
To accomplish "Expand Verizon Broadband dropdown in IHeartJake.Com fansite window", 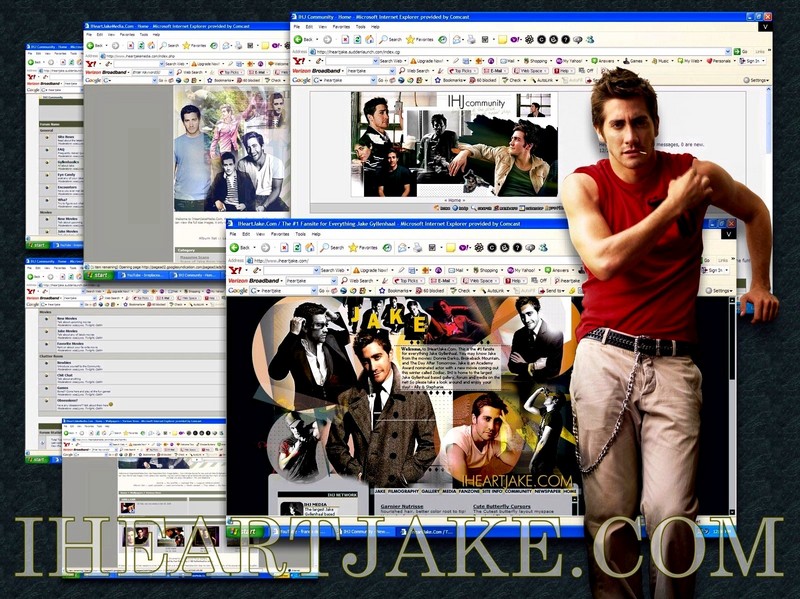I will (x=281, y=281).
